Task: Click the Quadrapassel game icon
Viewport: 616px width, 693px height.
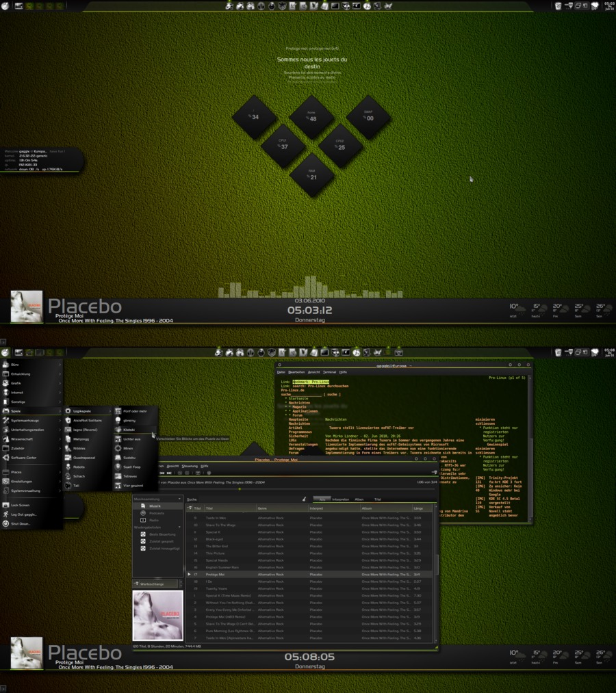Action: 68,458
